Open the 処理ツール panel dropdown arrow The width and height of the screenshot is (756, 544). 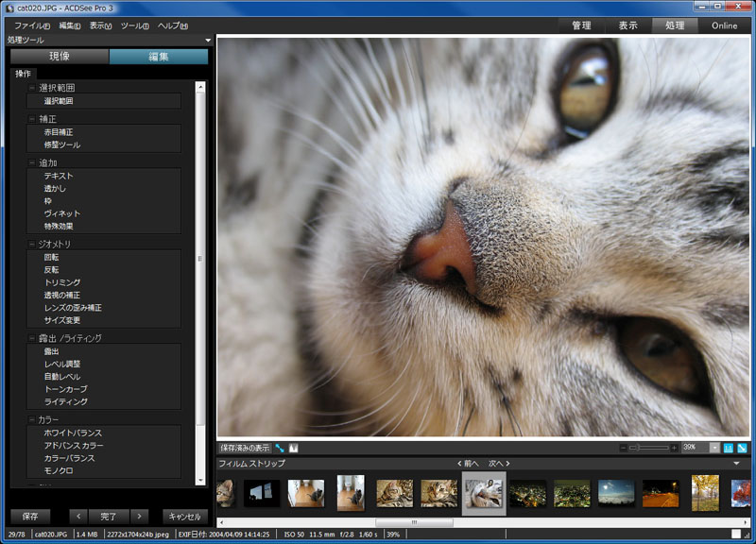[x=208, y=40]
